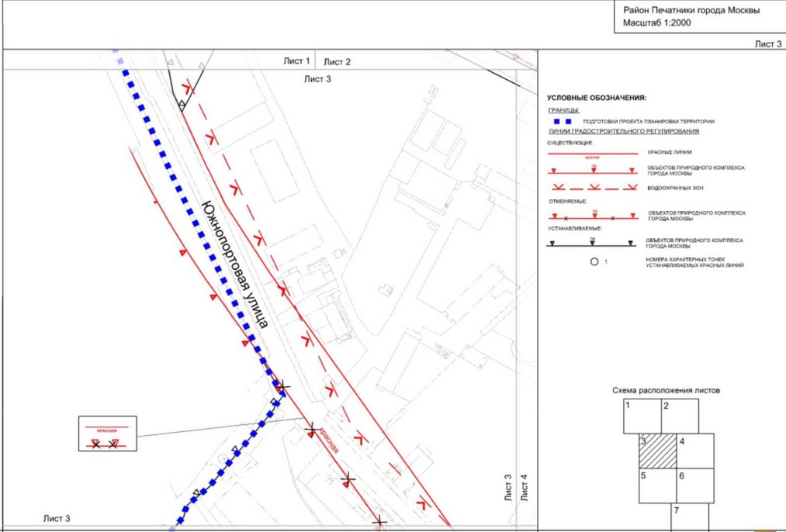Click 'ЛИНИИ ГРАДОСТРОИТЕЛЬНОГО РЕГУЛИРОВАНИЯ' heading
Screen dimensions: 786x532
tap(624, 132)
